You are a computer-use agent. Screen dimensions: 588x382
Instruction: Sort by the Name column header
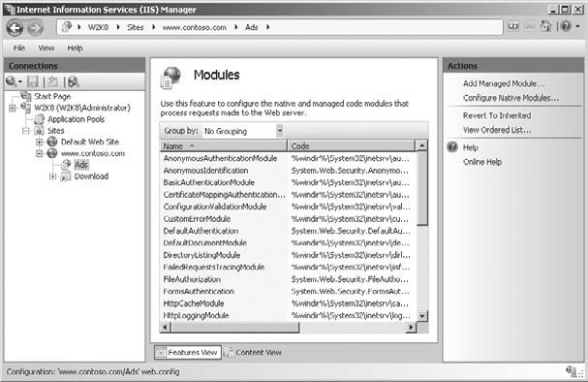(223, 146)
